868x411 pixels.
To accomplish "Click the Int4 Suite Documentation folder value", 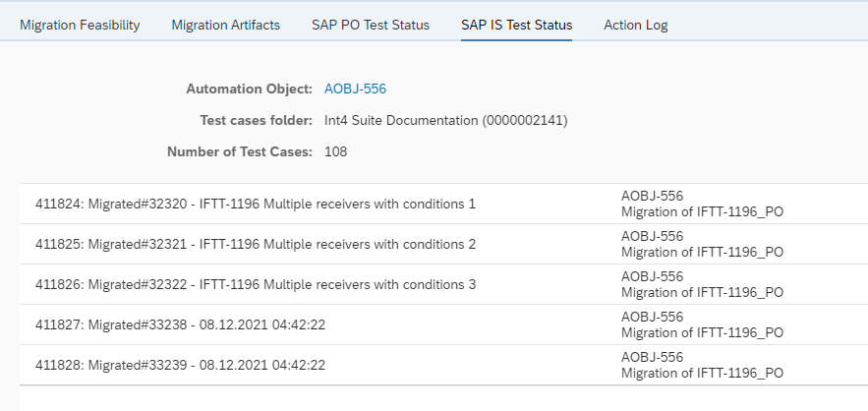I will click(x=445, y=120).
